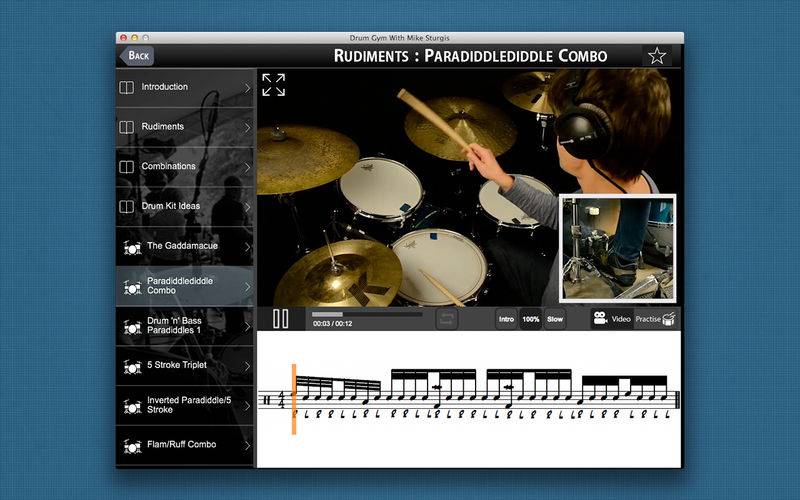Click the Combinations book icon
The image size is (800, 500).
127,167
